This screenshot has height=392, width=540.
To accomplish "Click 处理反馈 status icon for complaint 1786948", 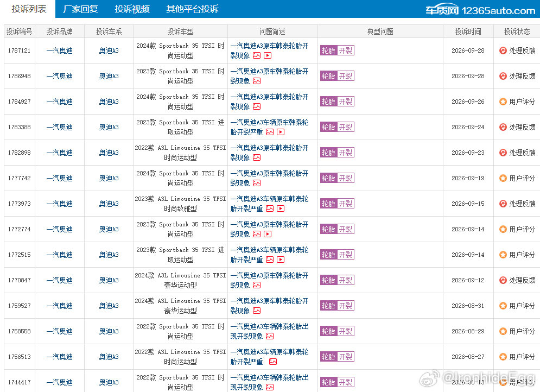I will pyautogui.click(x=503, y=76).
